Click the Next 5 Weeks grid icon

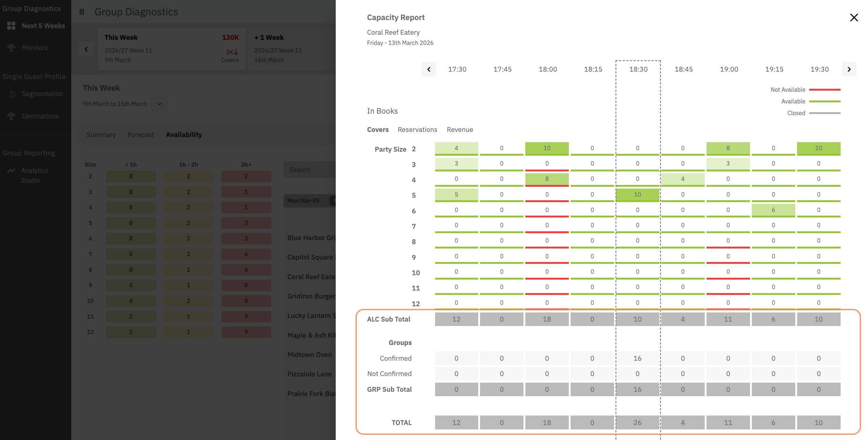[x=11, y=26]
